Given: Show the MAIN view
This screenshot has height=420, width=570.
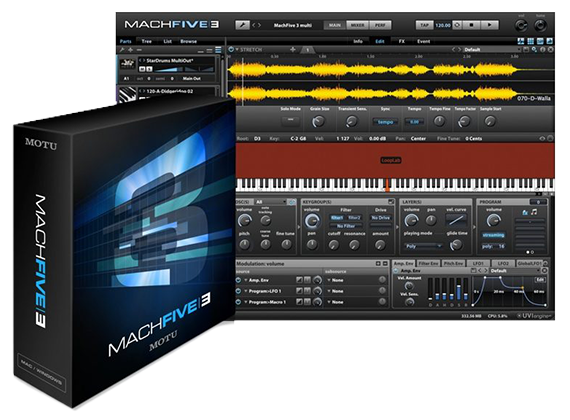Looking at the screenshot, I should coord(335,25).
